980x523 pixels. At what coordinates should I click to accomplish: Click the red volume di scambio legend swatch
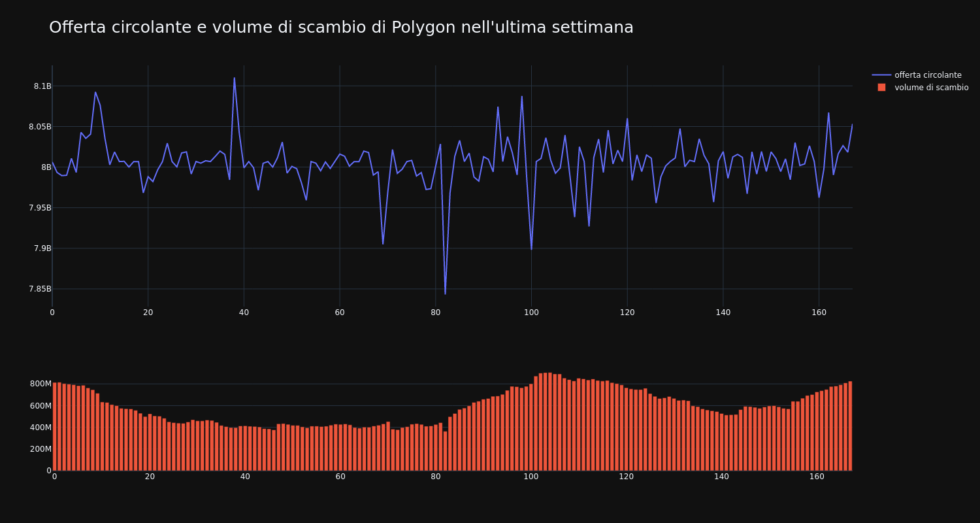pos(881,88)
